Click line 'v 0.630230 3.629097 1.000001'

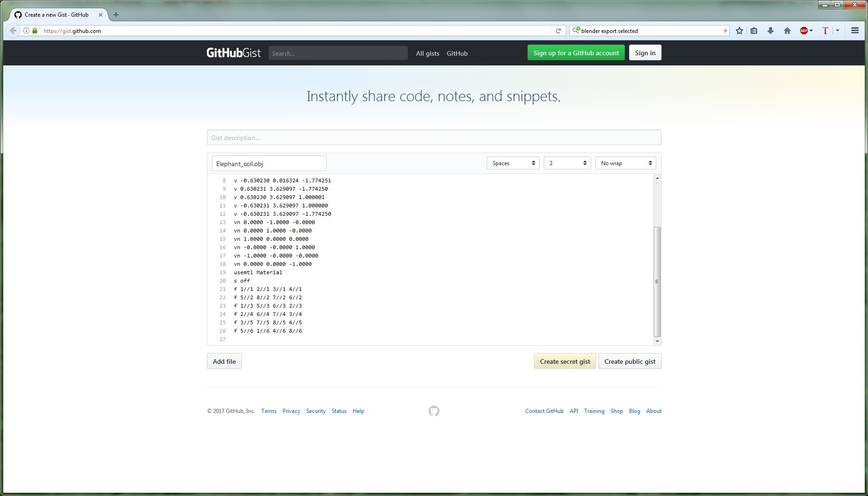click(279, 197)
